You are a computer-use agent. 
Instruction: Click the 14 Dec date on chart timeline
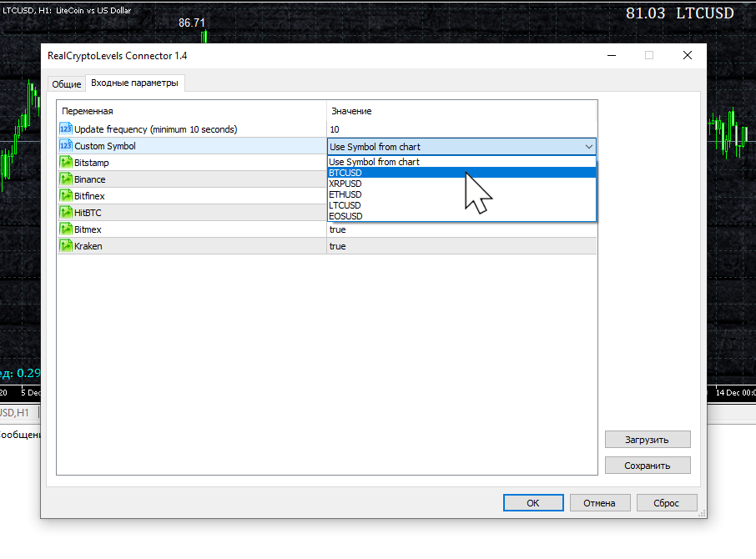pos(735,393)
